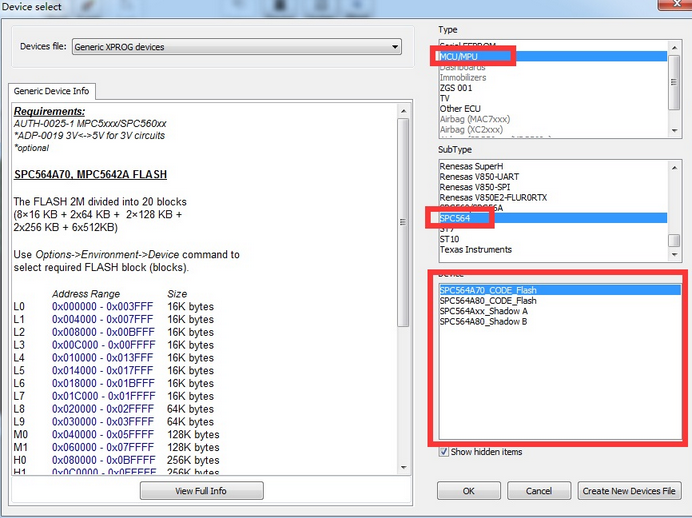Select SPC564A80_CODE_Flash device
692x518 pixels.
(x=560, y=301)
